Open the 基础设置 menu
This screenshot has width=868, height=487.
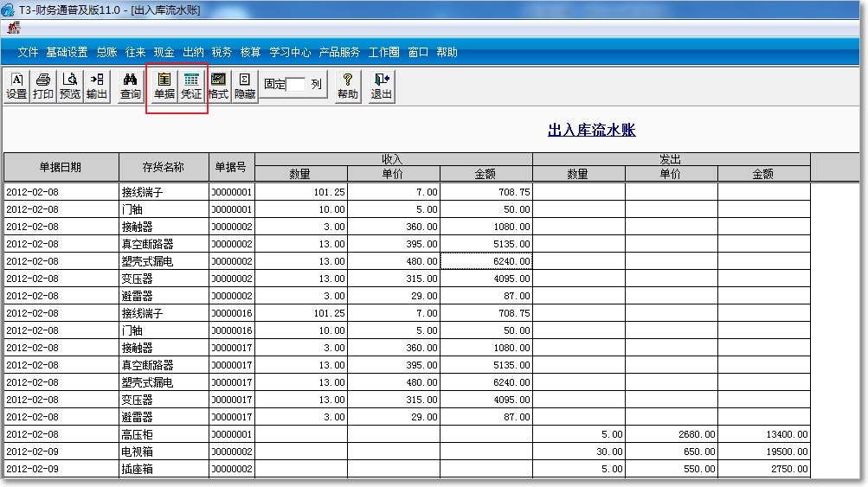point(67,52)
